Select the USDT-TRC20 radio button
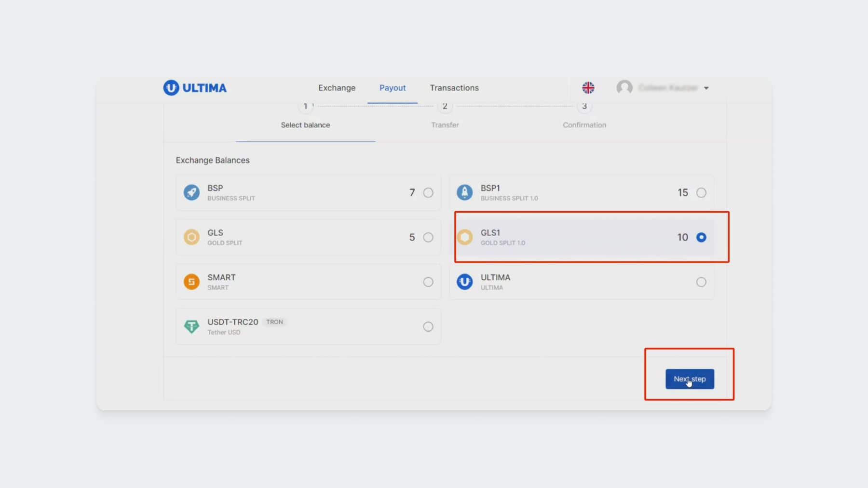 428,327
